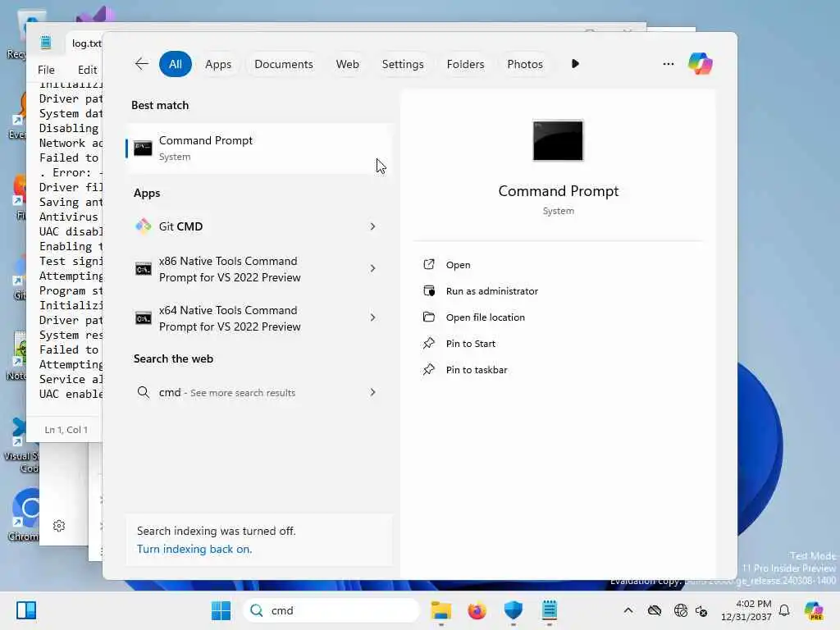This screenshot has width=840, height=630.
Task: Click the Notepad app icon in title bar
Action: (x=46, y=43)
